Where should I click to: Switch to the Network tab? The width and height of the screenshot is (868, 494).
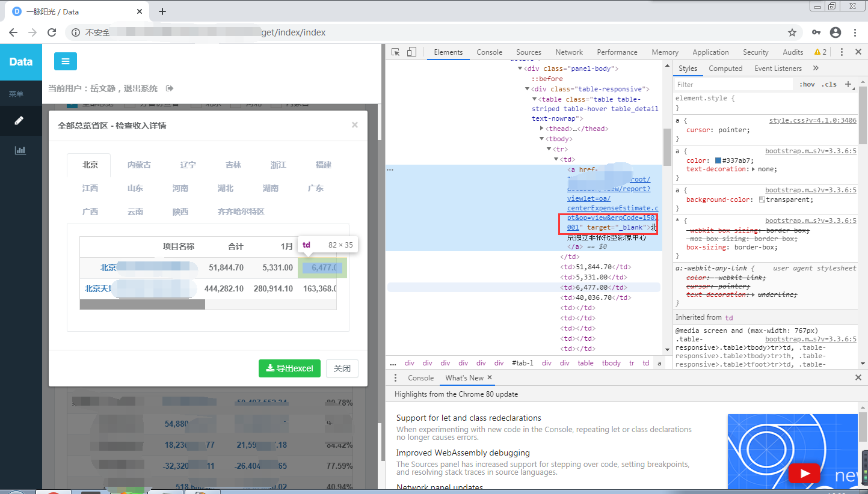pos(569,52)
